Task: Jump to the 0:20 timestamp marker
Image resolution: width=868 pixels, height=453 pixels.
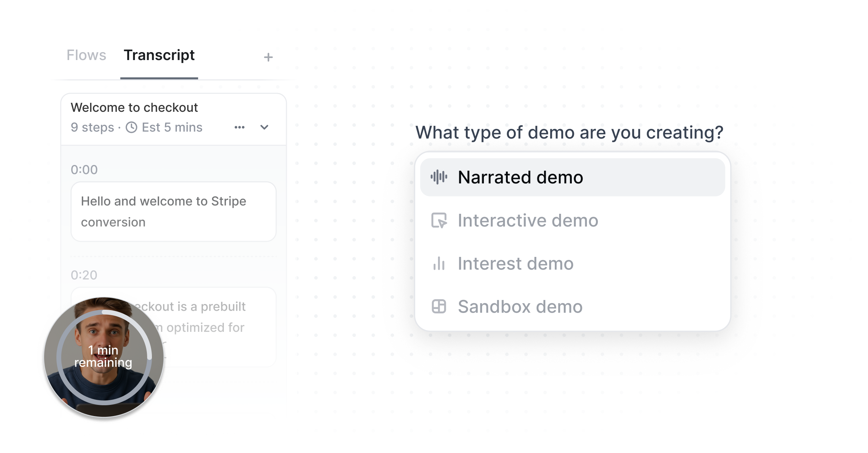Action: pyautogui.click(x=84, y=275)
